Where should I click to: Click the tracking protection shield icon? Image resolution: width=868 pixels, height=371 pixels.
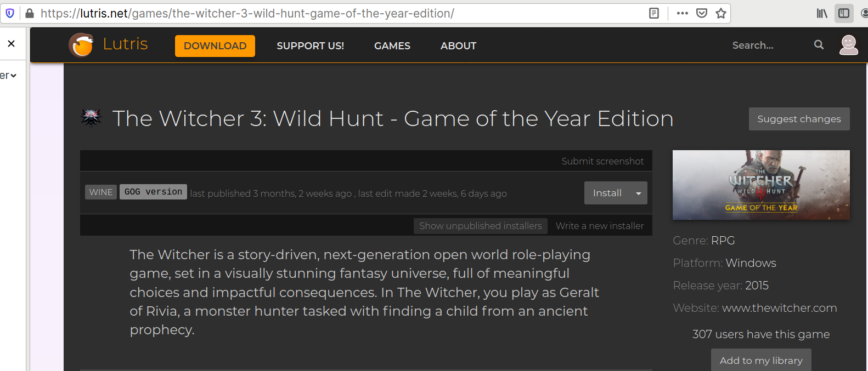coord(10,13)
